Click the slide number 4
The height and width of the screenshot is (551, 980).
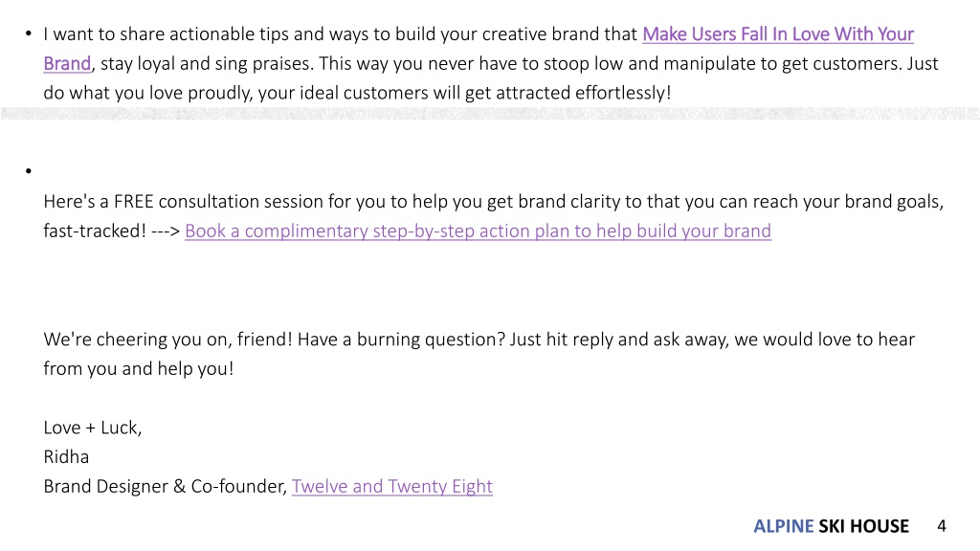coord(942,526)
